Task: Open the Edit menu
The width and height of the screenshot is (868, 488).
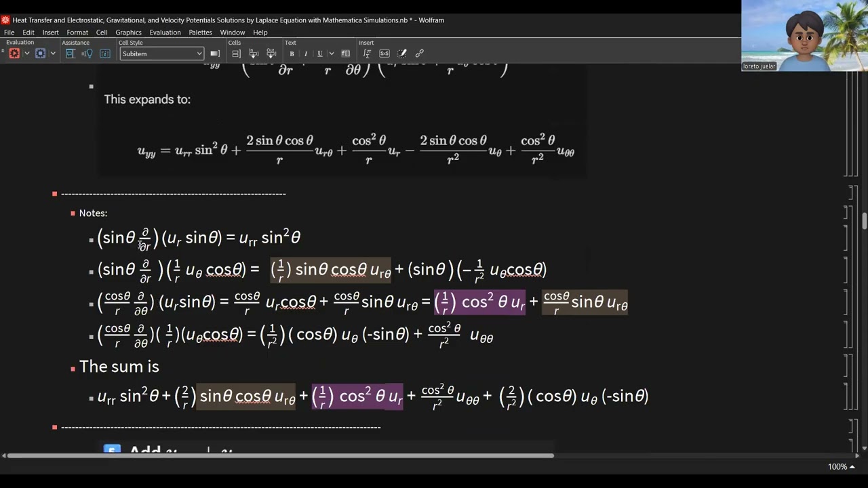Action: click(28, 33)
